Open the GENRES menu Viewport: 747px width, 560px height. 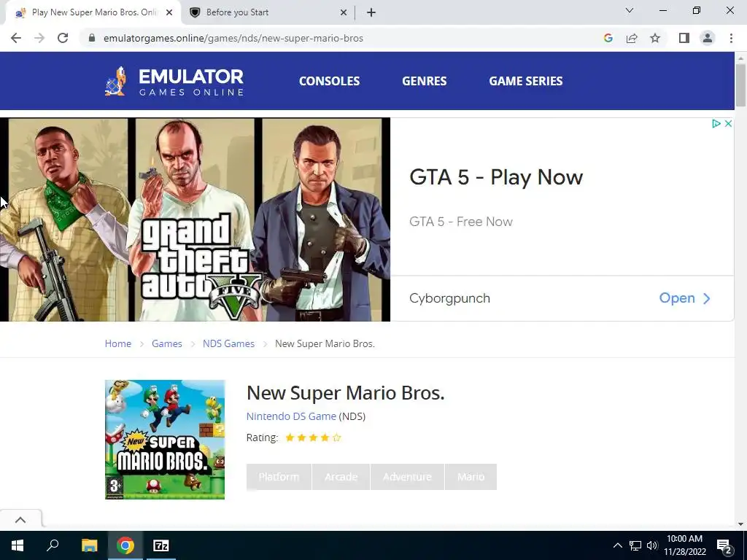pos(424,81)
